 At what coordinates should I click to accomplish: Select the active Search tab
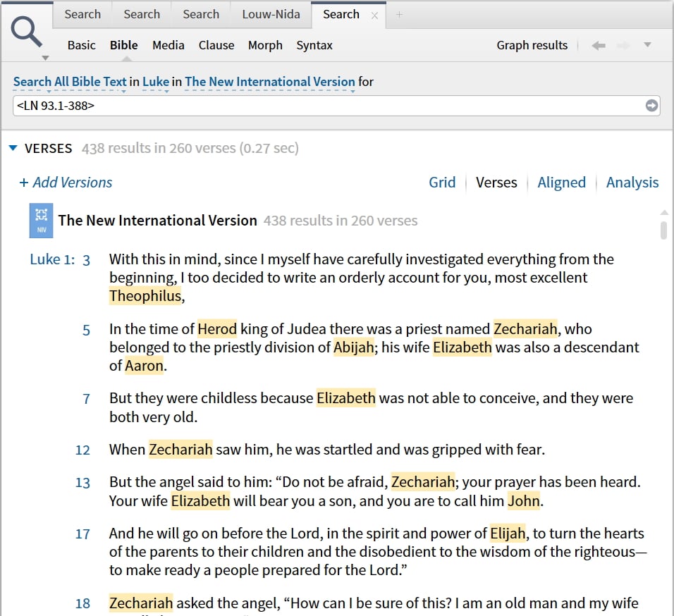tap(341, 14)
